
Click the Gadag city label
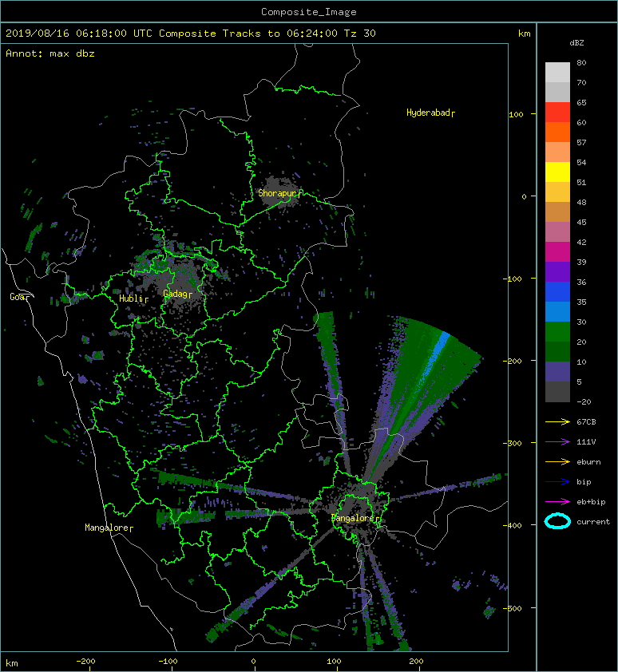click(x=176, y=294)
